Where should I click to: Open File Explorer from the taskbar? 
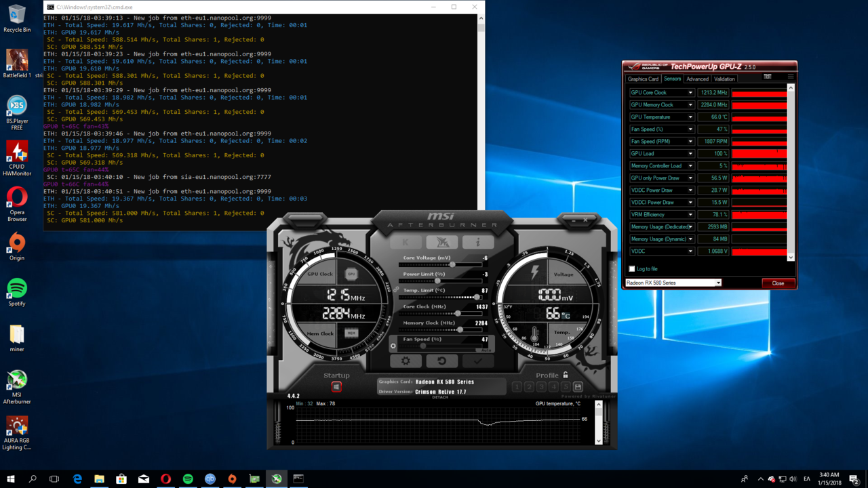tap(99, 479)
